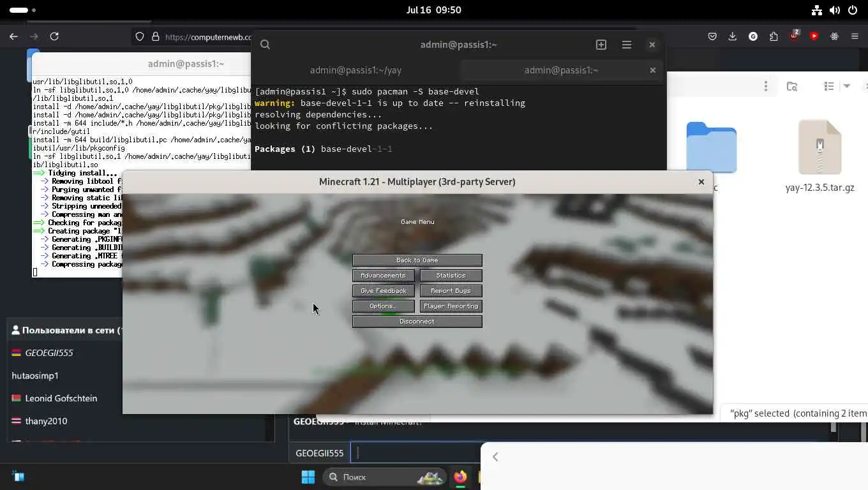The height and width of the screenshot is (490, 868).
Task: Click Give Feedback in Minecraft menu
Action: click(x=383, y=291)
